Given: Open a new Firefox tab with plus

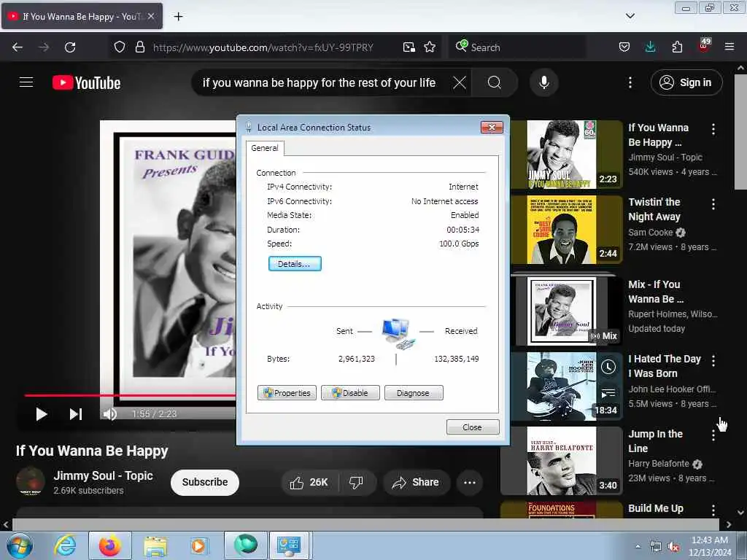Looking at the screenshot, I should pyautogui.click(x=179, y=17).
